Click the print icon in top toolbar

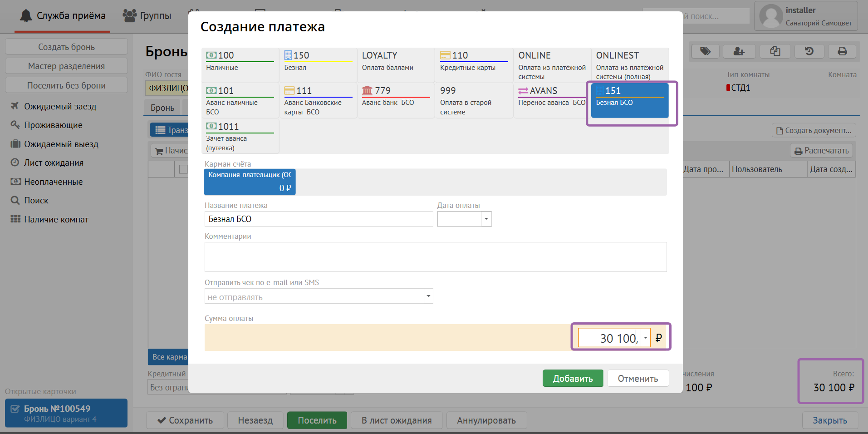[x=842, y=51]
